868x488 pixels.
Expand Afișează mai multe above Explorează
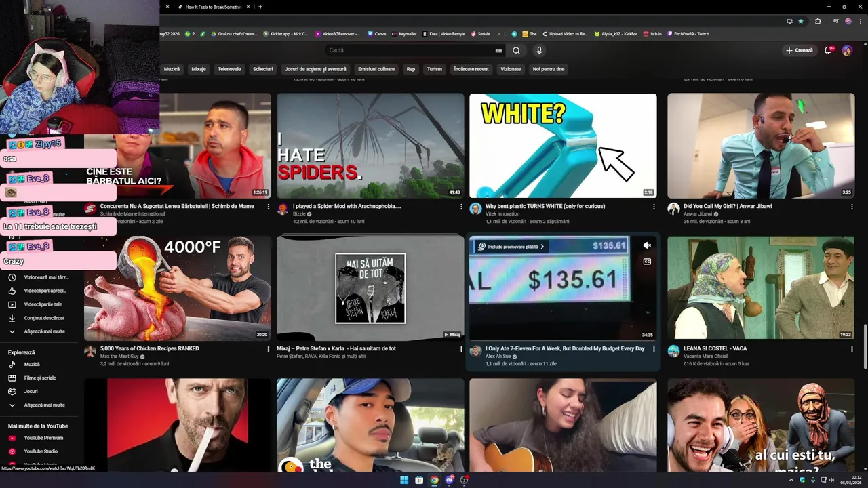point(39,331)
